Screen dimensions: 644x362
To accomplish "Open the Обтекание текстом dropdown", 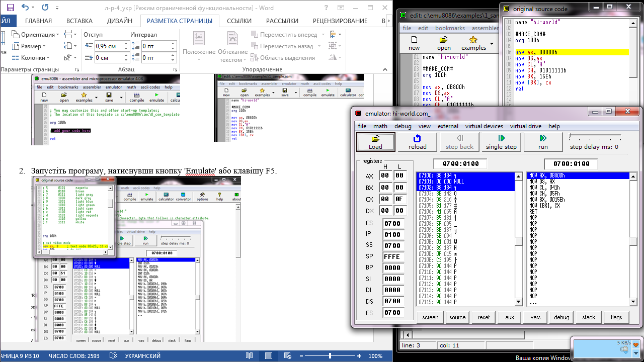I will click(x=232, y=47).
